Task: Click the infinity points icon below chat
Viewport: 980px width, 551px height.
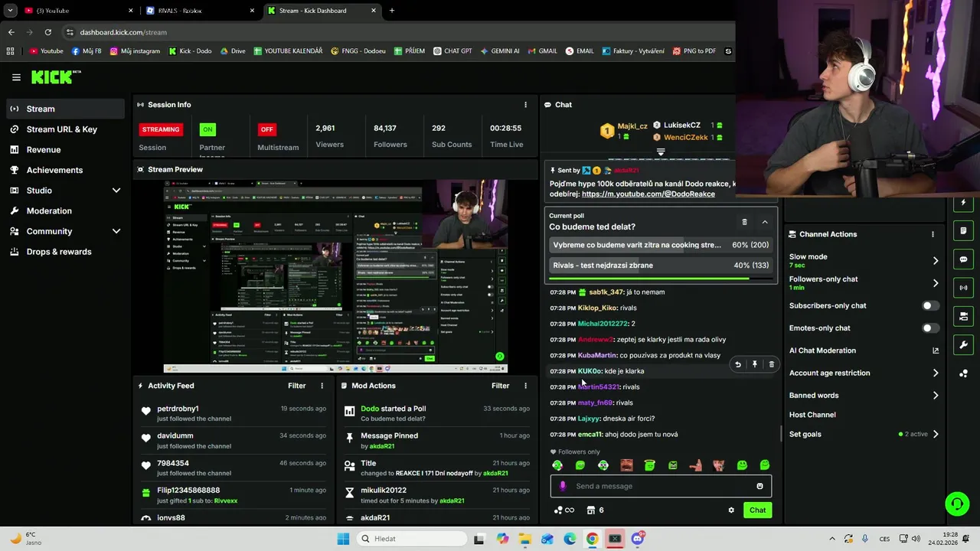Action: coord(564,510)
